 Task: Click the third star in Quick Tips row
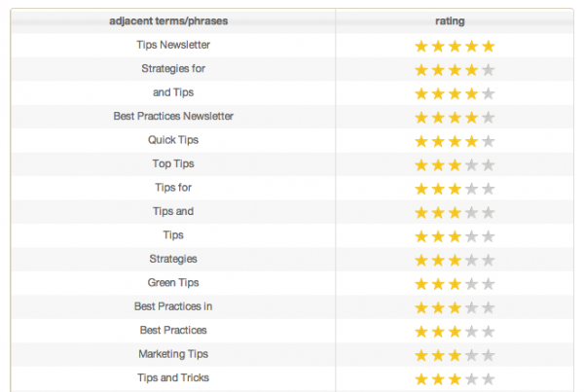point(455,141)
